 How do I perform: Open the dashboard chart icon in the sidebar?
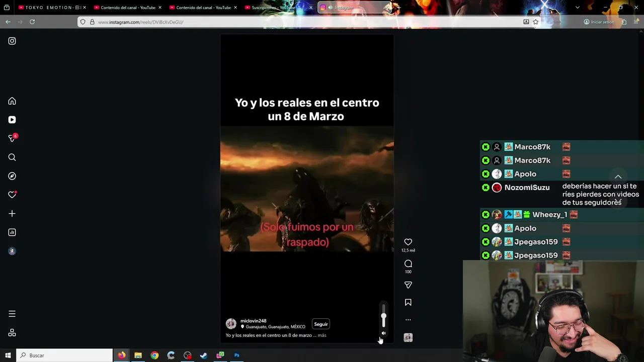coord(12,232)
